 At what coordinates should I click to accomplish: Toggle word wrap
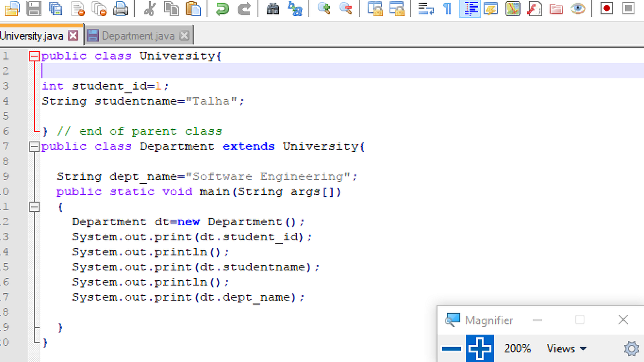(426, 8)
